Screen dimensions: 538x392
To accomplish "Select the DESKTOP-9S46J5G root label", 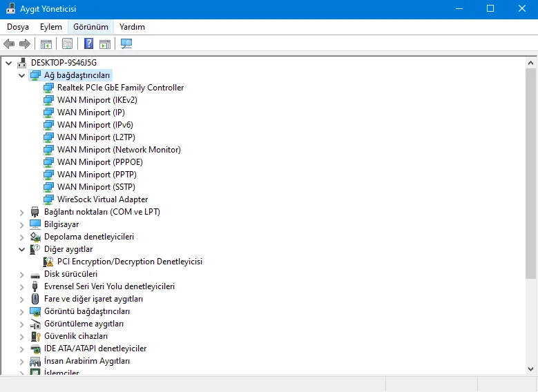I will (x=64, y=63).
